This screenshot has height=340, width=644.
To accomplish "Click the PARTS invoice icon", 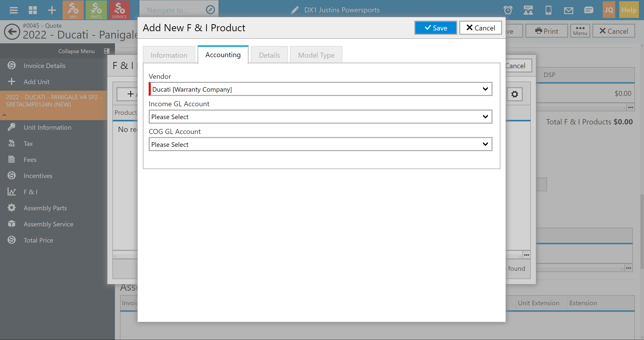I will (96, 10).
